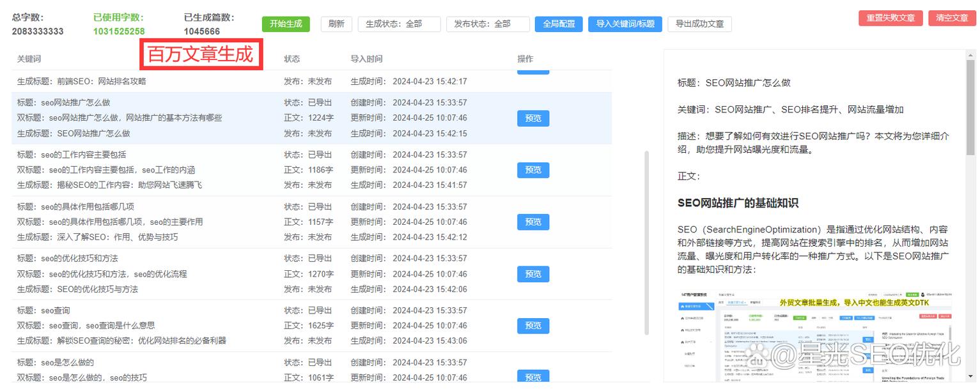The height and width of the screenshot is (389, 980).
Task: Click 关键词：SEO网站推广 line in preview
Action: coord(791,109)
